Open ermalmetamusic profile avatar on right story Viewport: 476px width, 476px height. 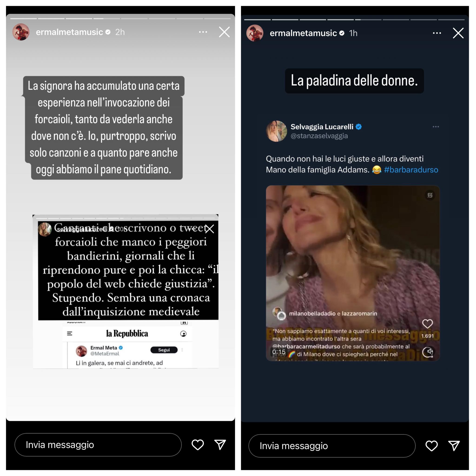(x=255, y=33)
